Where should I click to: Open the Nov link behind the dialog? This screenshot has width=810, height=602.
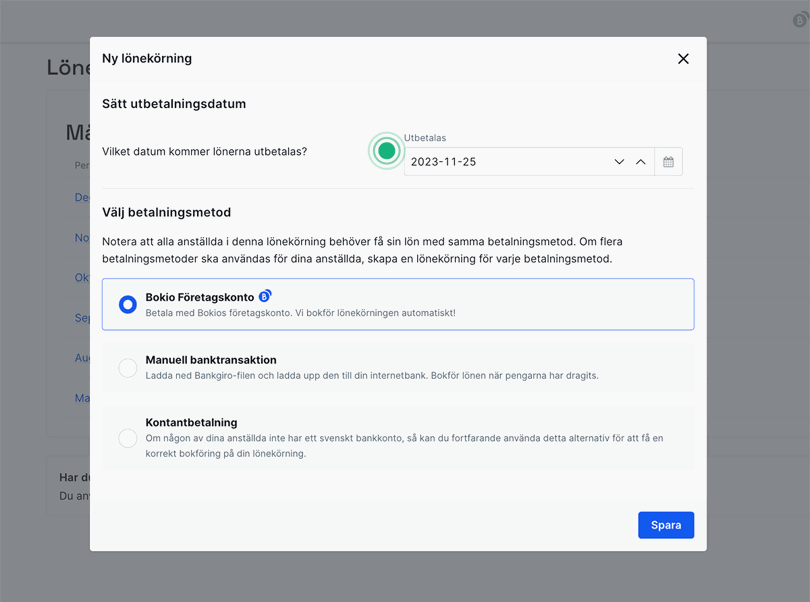(x=82, y=238)
